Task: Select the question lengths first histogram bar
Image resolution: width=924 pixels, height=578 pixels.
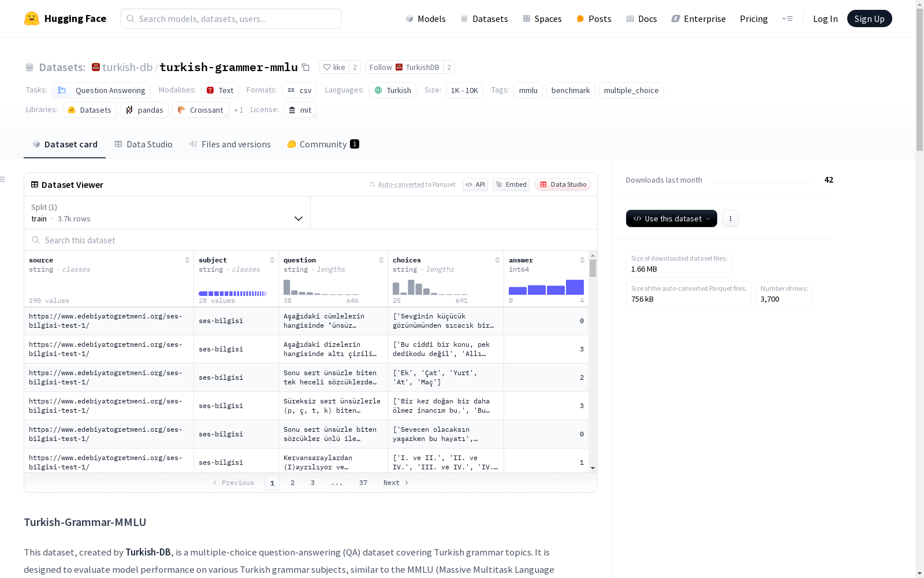Action: pyautogui.click(x=286, y=287)
